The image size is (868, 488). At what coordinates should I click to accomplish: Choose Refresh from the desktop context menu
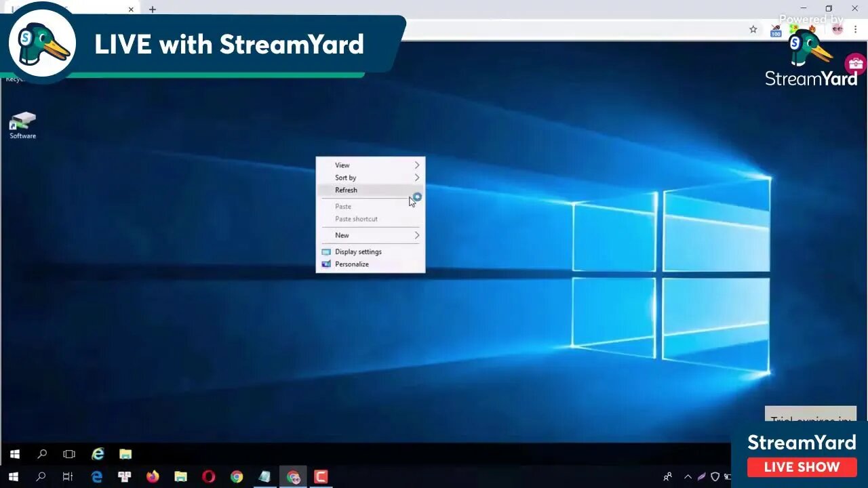[x=370, y=190]
